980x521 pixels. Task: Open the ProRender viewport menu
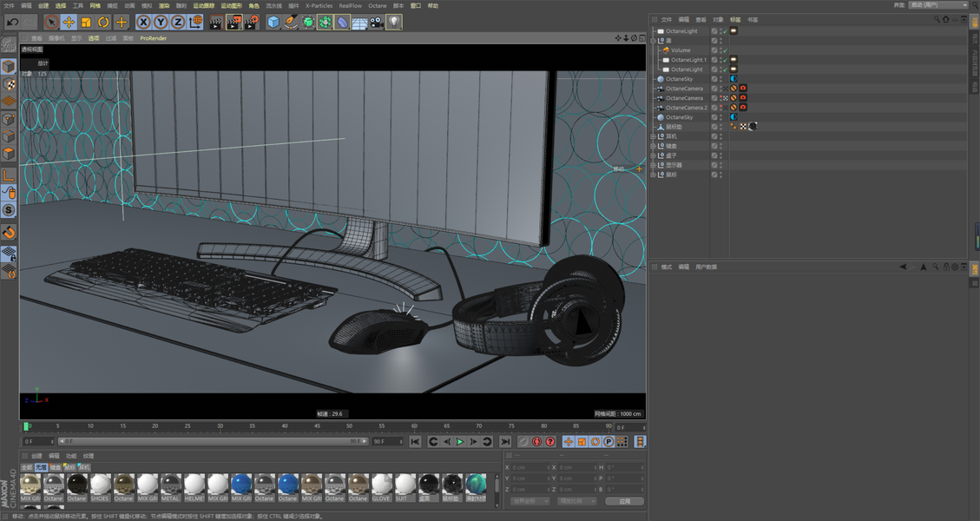[x=153, y=38]
